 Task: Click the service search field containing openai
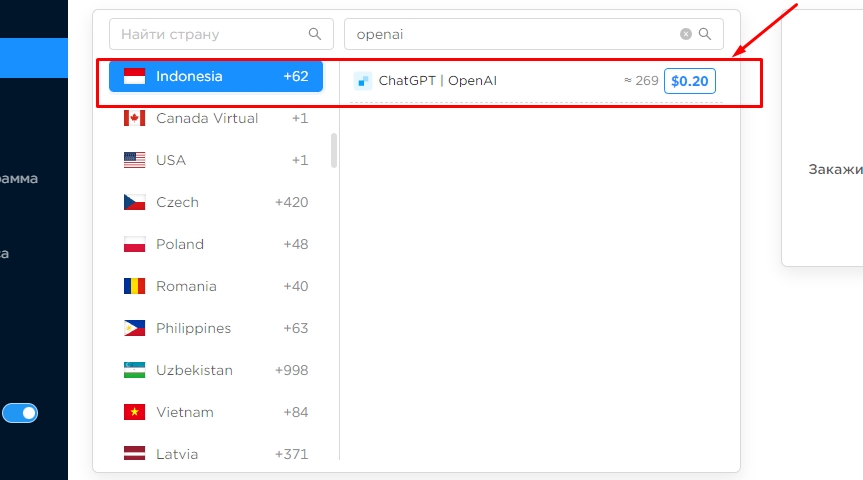(534, 34)
